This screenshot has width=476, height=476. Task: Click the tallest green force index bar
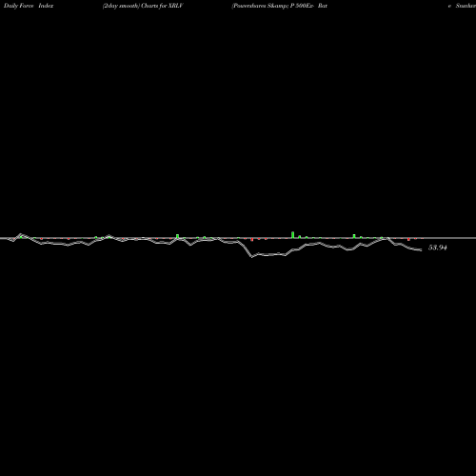click(292, 235)
